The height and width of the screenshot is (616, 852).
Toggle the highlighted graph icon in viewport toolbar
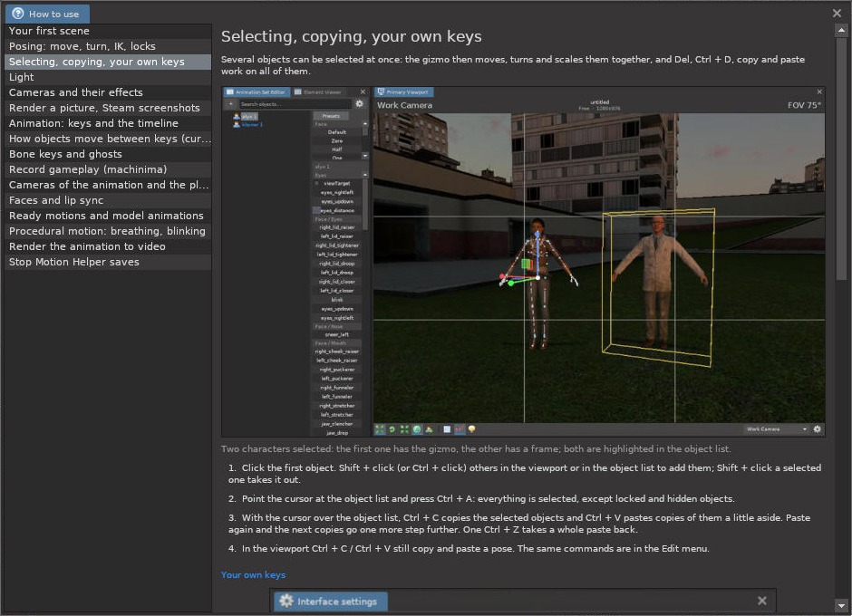click(x=460, y=429)
